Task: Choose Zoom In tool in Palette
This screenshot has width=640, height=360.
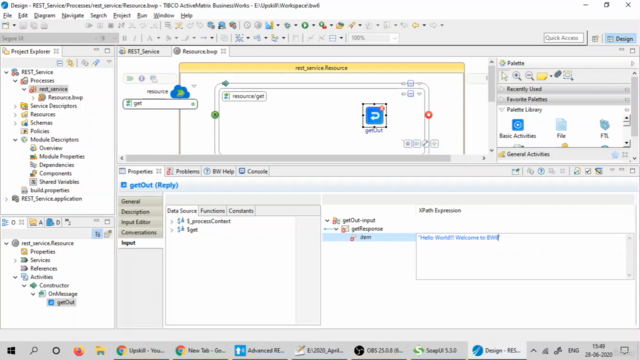Action: (517, 76)
